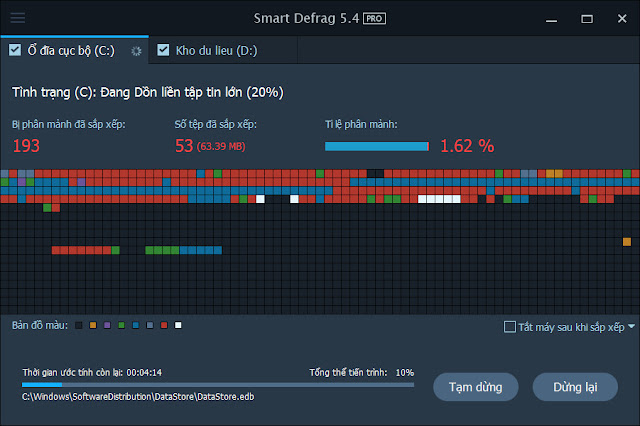Click the remaining time 00:04:14
Image resolution: width=640 pixels, height=426 pixels.
pyautogui.click(x=144, y=373)
